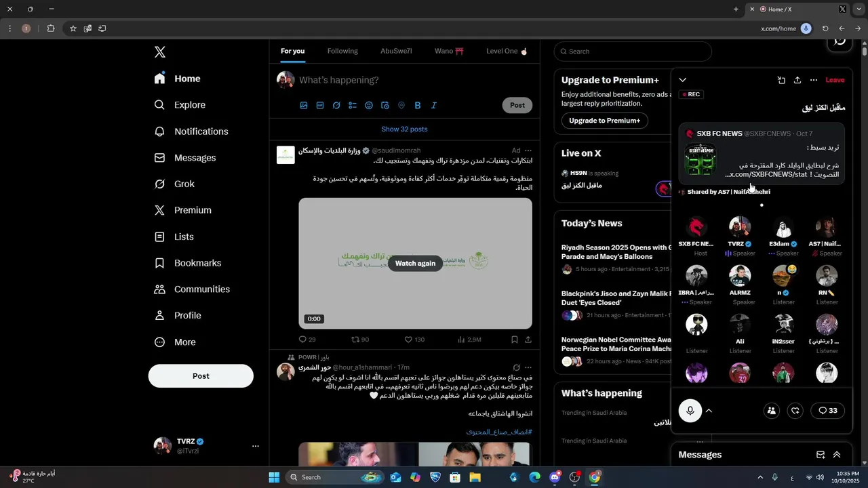The height and width of the screenshot is (488, 868).
Task: Click the X logo in the sidebar
Action: [x=159, y=52]
